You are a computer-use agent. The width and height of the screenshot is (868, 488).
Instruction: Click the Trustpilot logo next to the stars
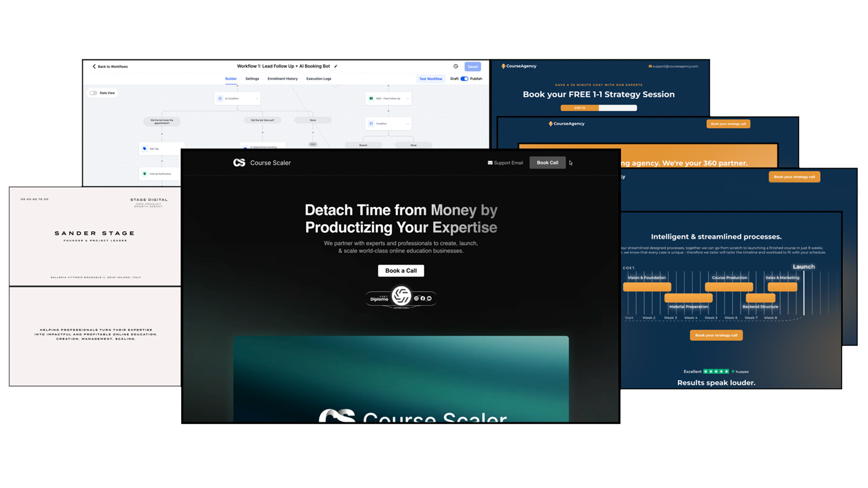740,372
